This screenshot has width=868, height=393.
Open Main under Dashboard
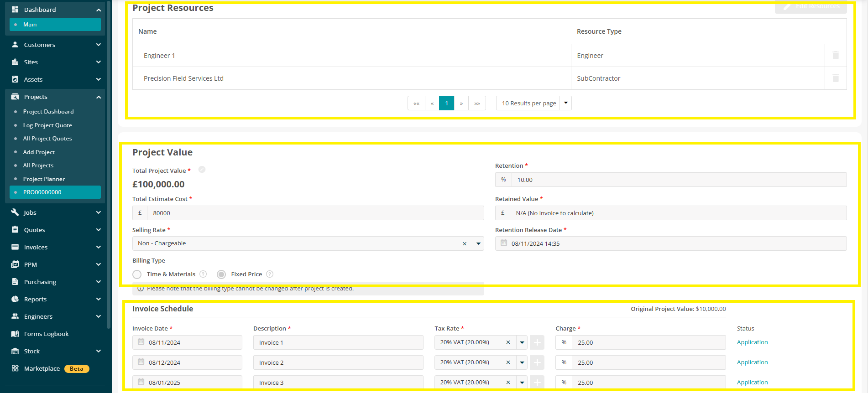[x=55, y=25]
